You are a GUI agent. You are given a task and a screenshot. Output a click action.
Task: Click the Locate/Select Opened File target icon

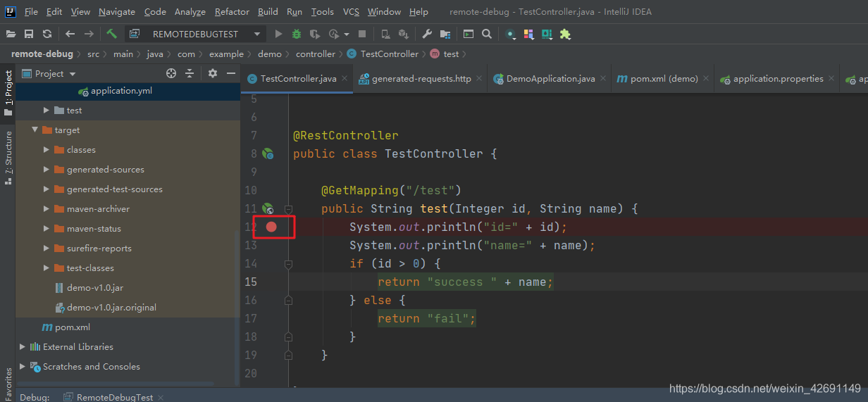click(x=171, y=73)
